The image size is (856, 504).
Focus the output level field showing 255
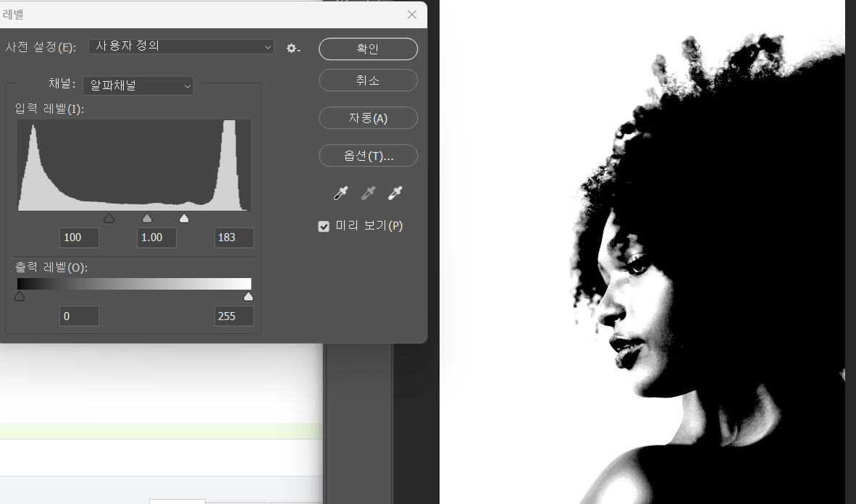coord(234,316)
